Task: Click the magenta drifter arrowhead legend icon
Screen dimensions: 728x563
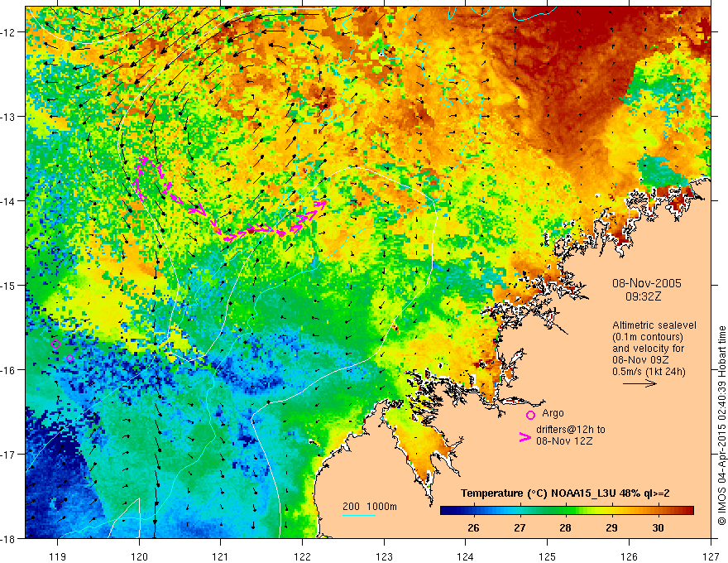Action: point(525,437)
